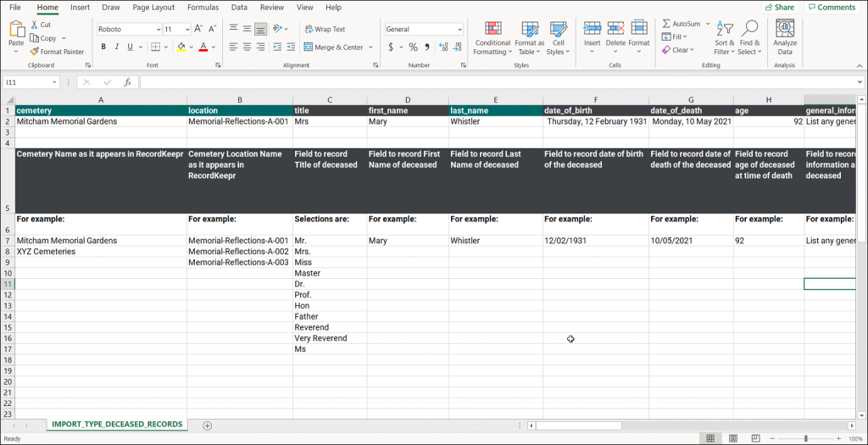Open the General number format dropdown
The width and height of the screenshot is (868, 445).
coord(460,30)
